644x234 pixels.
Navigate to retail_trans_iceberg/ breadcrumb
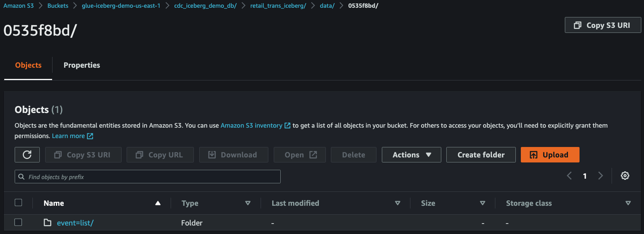278,6
